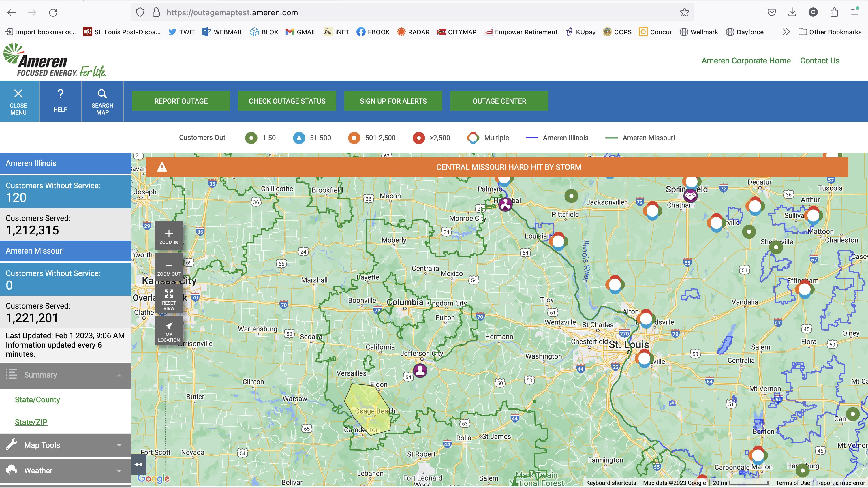Click the Report Outage button
This screenshot has width=868, height=488.
click(x=181, y=101)
